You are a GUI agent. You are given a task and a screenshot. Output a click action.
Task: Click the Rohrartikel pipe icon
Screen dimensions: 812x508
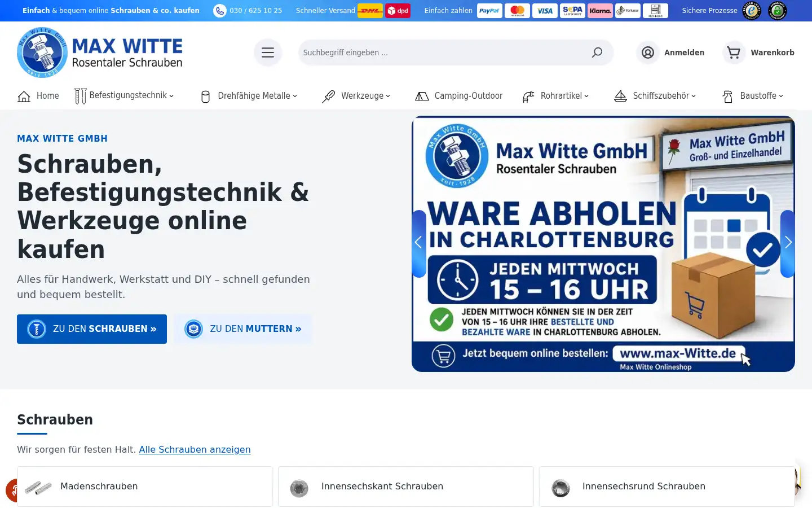point(528,97)
